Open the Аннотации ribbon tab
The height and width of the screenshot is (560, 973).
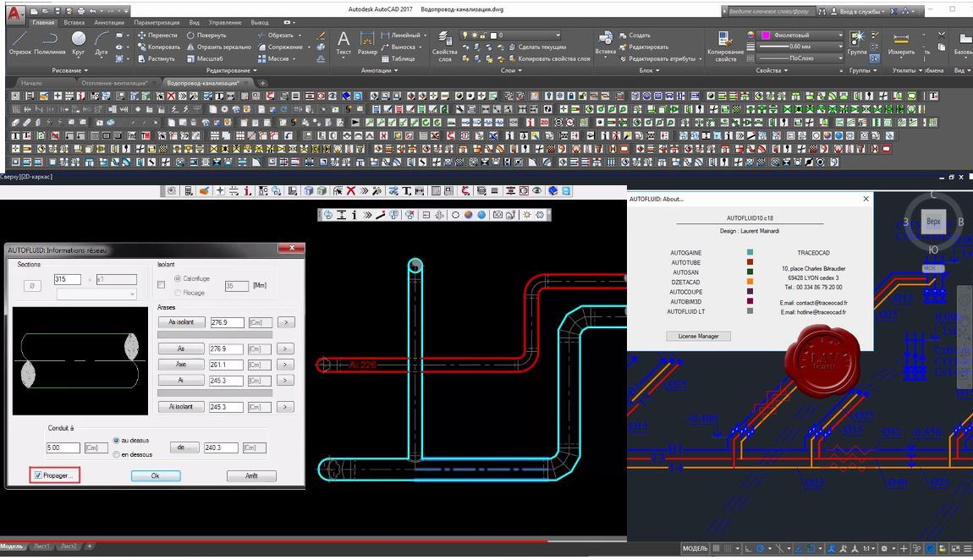[109, 23]
